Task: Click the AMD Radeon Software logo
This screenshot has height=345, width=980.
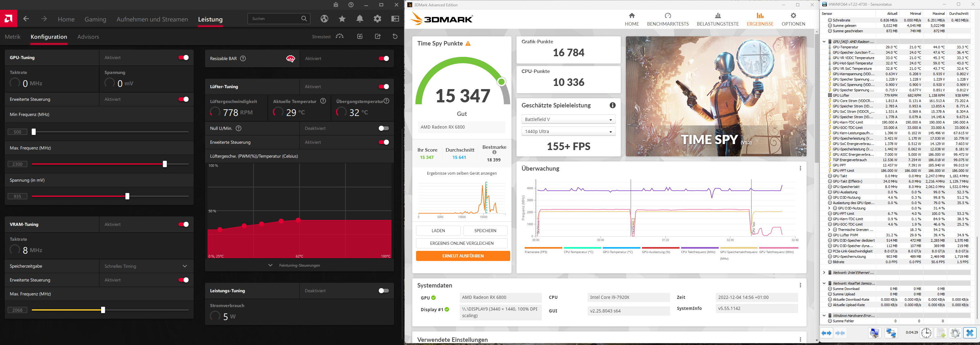Action: click(x=8, y=19)
